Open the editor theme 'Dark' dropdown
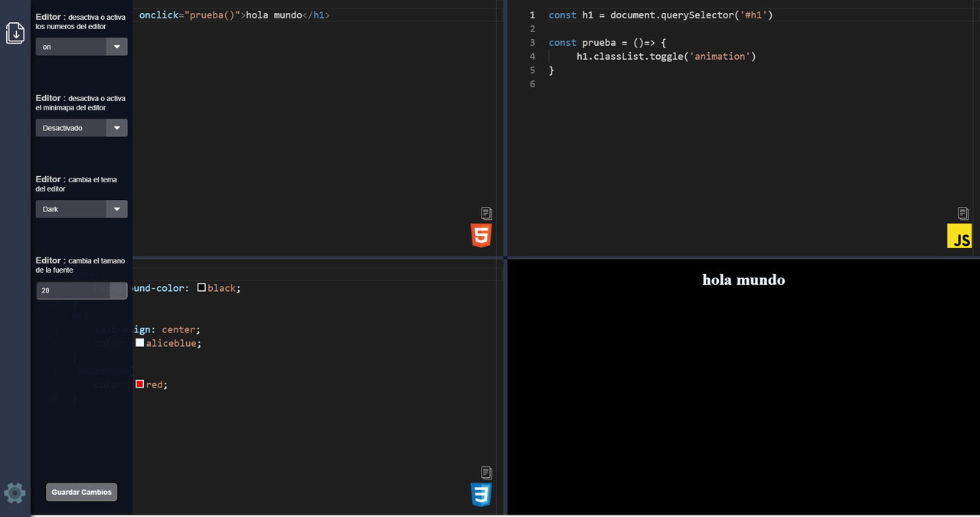Viewport: 980px width, 517px height. pos(81,209)
